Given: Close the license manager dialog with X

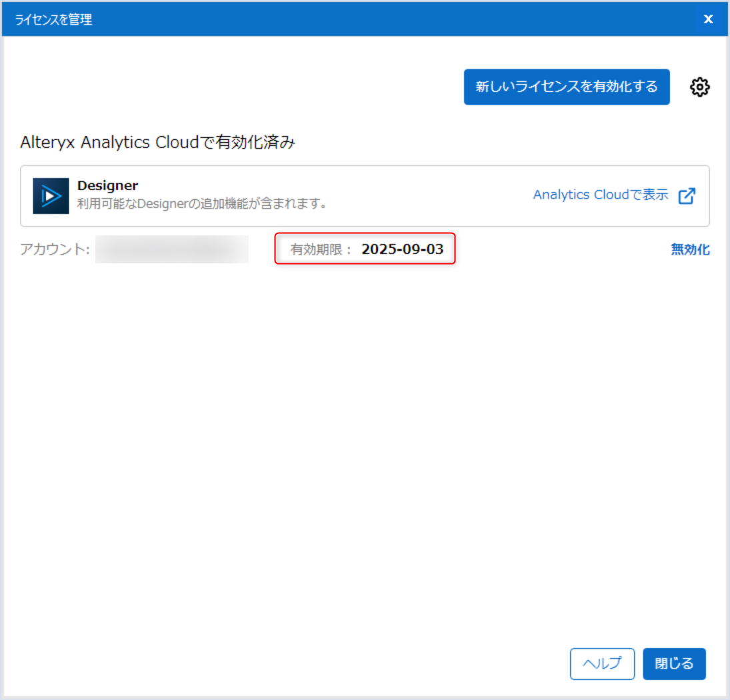Looking at the screenshot, I should pos(708,19).
